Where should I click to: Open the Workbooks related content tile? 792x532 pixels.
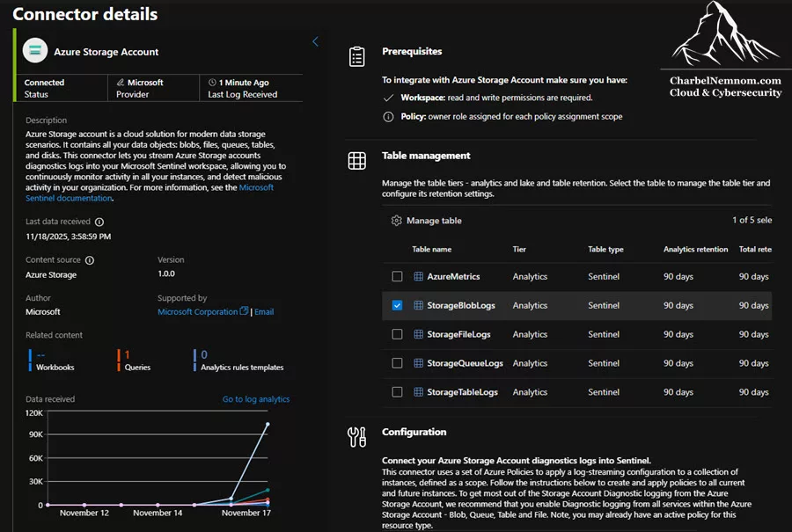pos(52,361)
